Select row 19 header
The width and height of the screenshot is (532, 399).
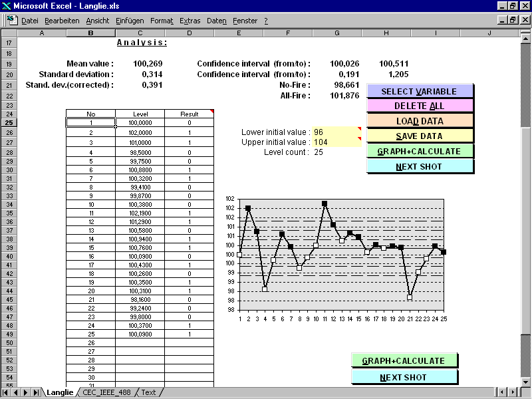tap(9, 64)
